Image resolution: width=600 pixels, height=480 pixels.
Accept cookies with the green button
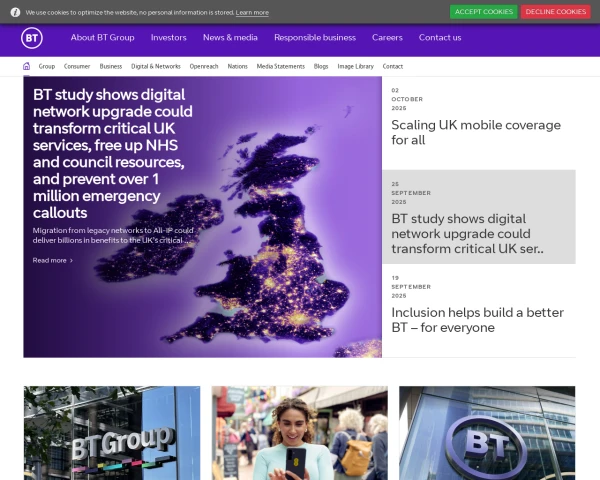484,12
